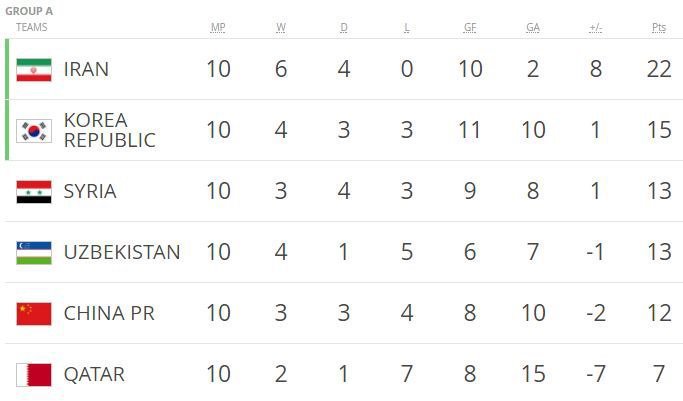This screenshot has height=401, width=683.
Task: Click the MP column header
Action: tap(218, 27)
